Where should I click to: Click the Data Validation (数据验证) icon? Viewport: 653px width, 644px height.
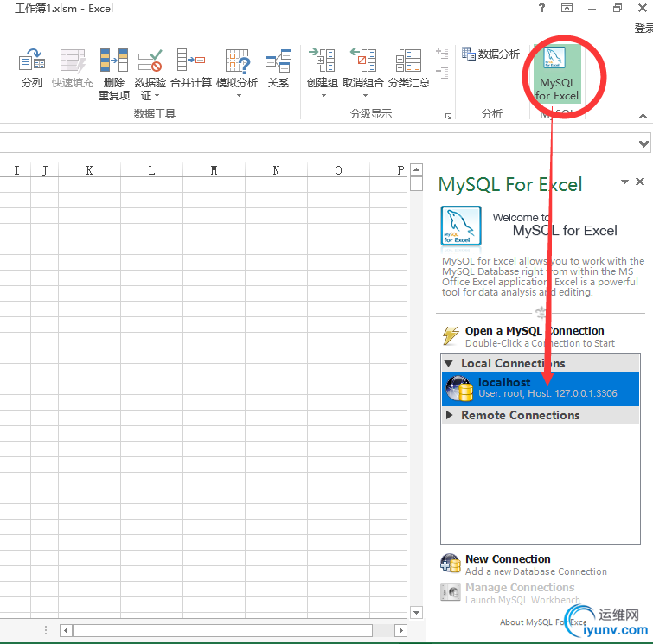click(x=150, y=61)
